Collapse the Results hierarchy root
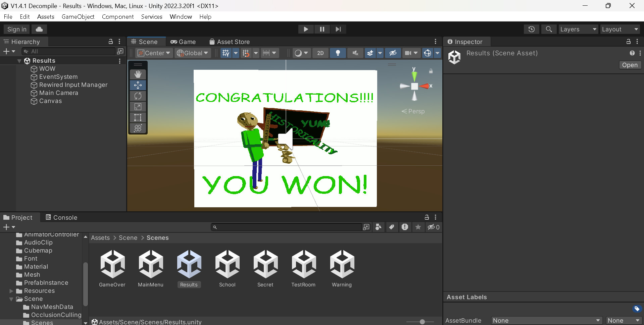The image size is (644, 325). point(19,61)
